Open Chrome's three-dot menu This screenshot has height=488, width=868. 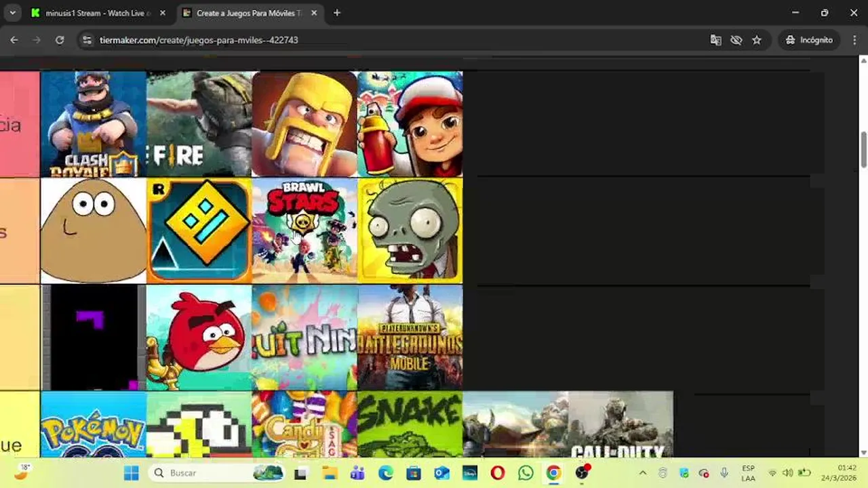click(x=854, y=40)
